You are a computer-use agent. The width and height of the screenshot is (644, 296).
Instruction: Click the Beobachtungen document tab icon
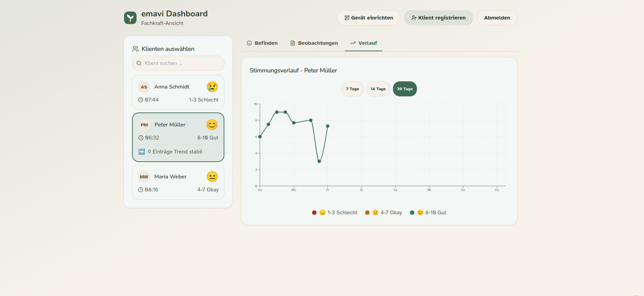293,43
